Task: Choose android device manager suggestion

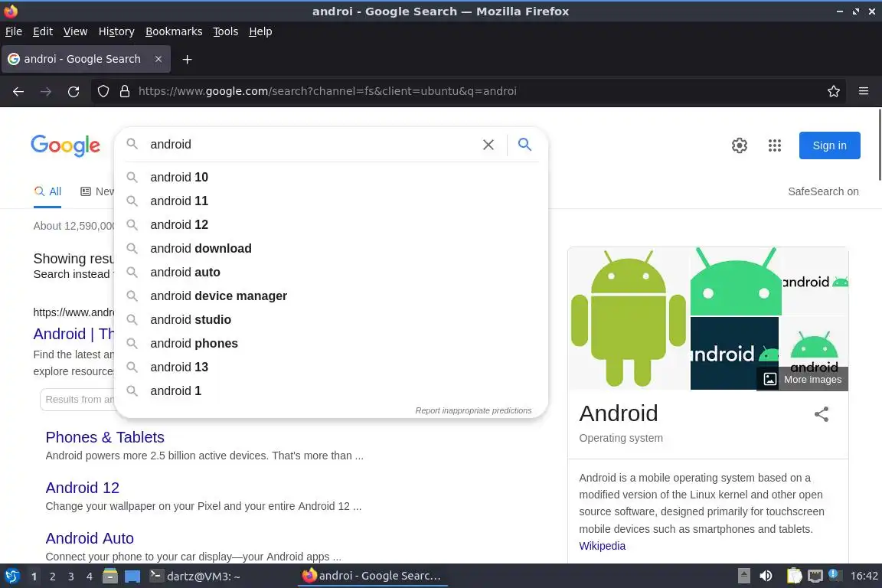Action: click(x=332, y=296)
